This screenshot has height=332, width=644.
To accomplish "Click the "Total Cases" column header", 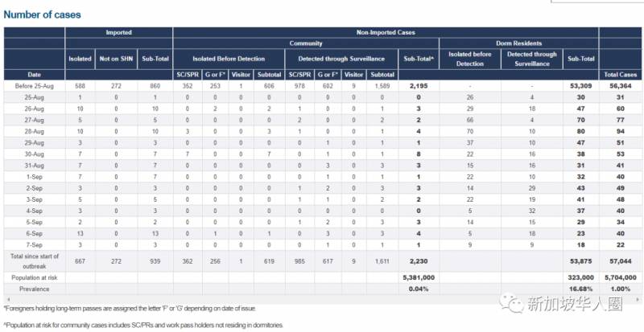I will [x=620, y=73].
